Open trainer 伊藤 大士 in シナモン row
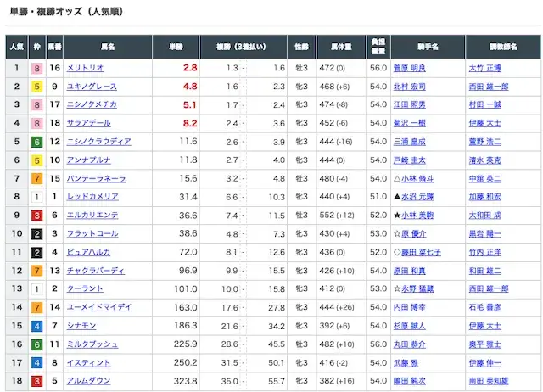543x392 pixels. coord(484,326)
